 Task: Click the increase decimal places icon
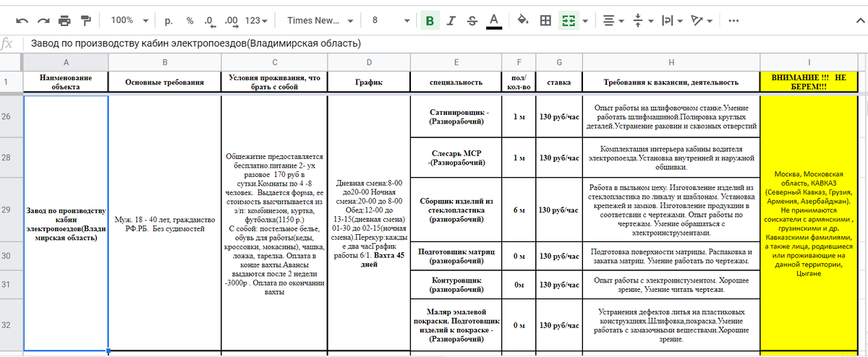click(x=232, y=20)
